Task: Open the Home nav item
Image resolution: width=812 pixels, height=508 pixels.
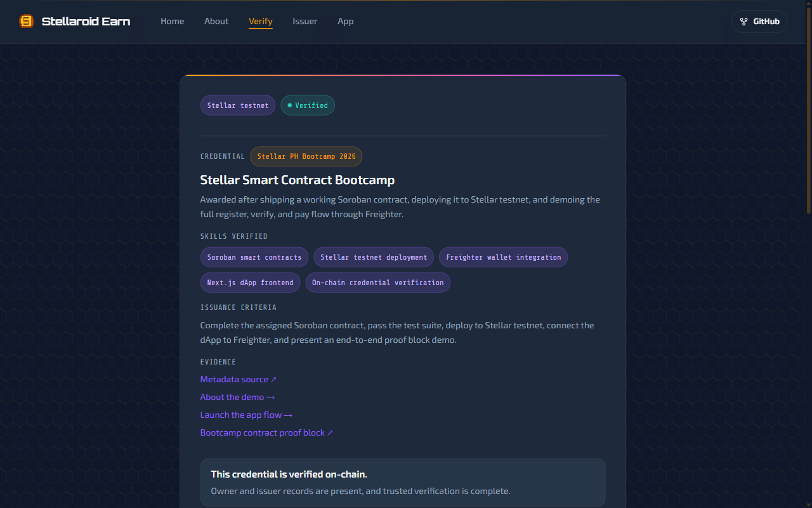Action: click(x=172, y=21)
